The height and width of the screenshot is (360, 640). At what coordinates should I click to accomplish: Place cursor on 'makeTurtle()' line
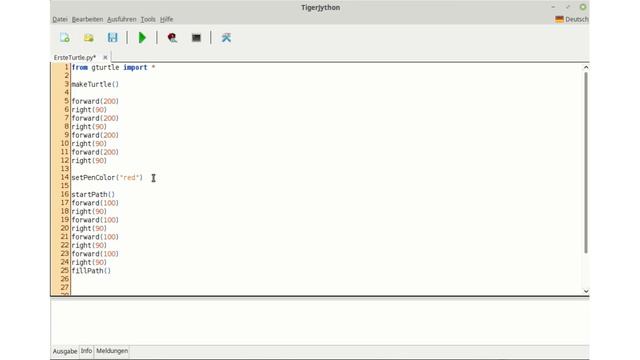tap(95, 84)
